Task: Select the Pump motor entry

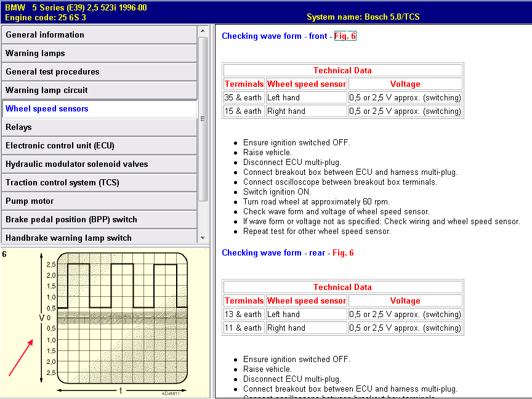Action: coord(99,201)
